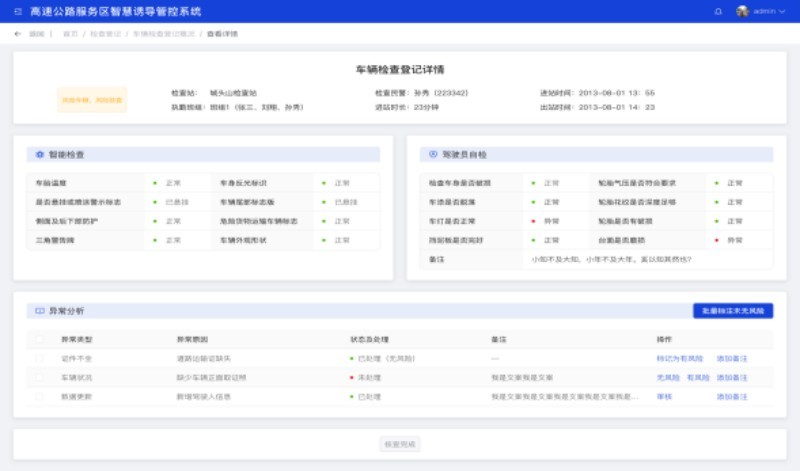Viewport: 800px width, 471px height.
Task: Select the 车辆状况 row checkbox
Action: pos(40,377)
